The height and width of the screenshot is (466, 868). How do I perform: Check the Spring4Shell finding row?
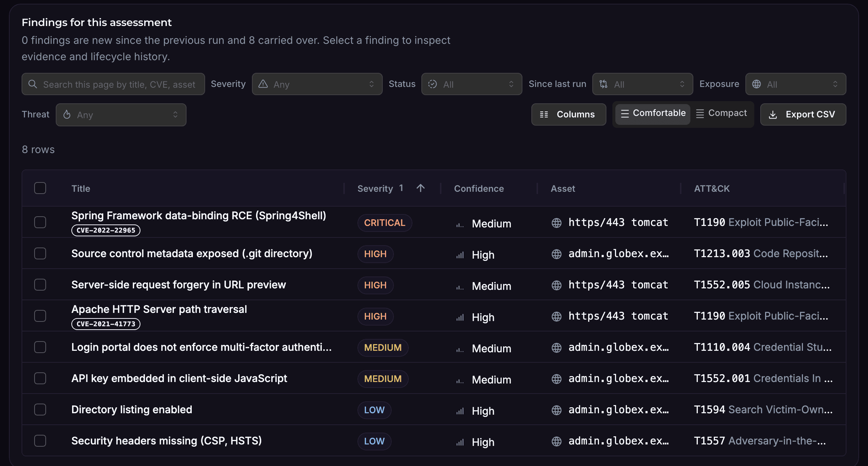coord(40,222)
